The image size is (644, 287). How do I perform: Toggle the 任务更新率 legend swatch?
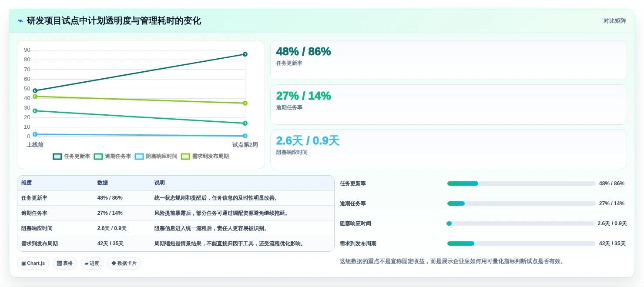click(57, 157)
